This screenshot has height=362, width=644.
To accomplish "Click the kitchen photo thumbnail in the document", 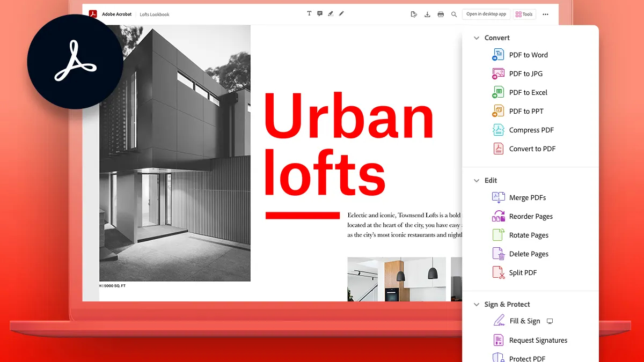I will (x=396, y=279).
